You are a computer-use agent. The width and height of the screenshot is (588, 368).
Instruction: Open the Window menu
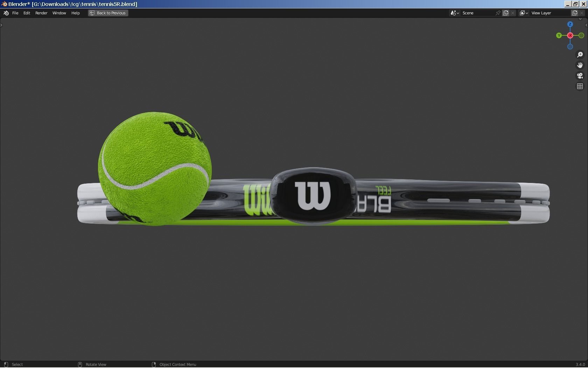coord(59,13)
